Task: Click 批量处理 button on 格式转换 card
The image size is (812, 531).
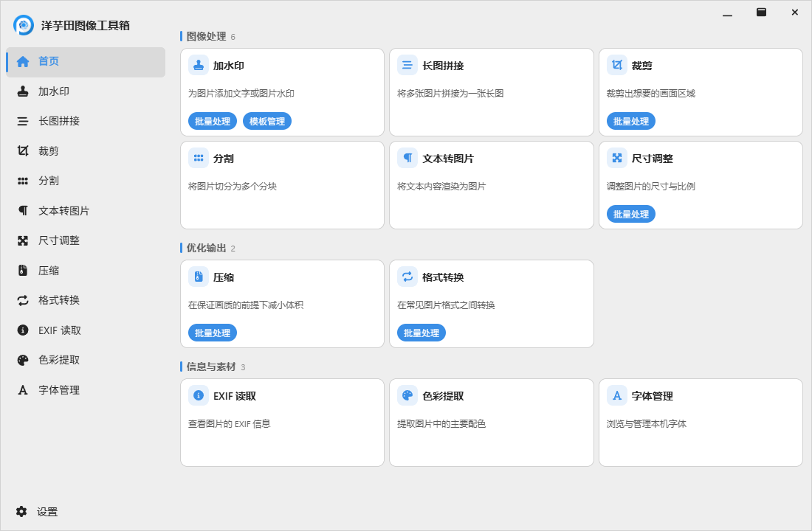Action: click(421, 333)
